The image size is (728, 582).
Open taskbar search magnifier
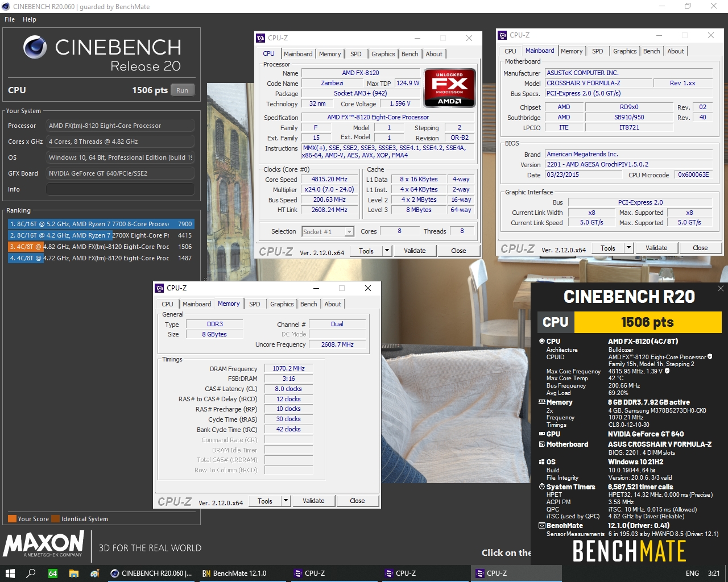tap(31, 573)
